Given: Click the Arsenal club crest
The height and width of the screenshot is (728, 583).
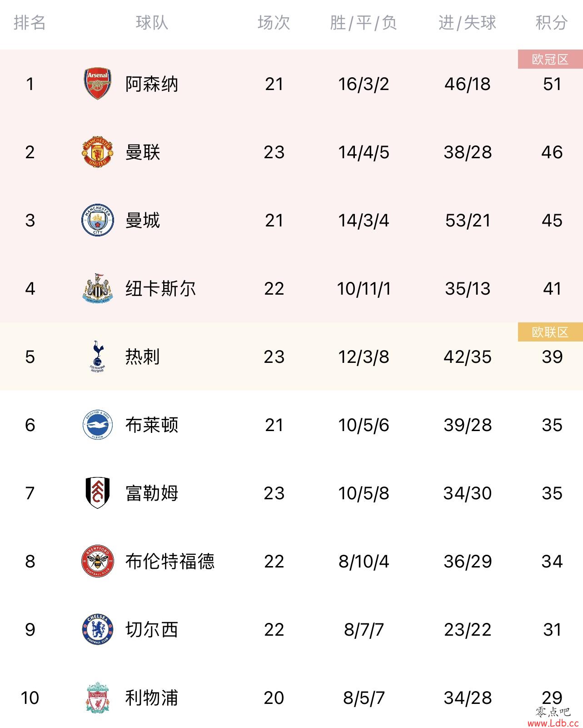Looking at the screenshot, I should [98, 84].
